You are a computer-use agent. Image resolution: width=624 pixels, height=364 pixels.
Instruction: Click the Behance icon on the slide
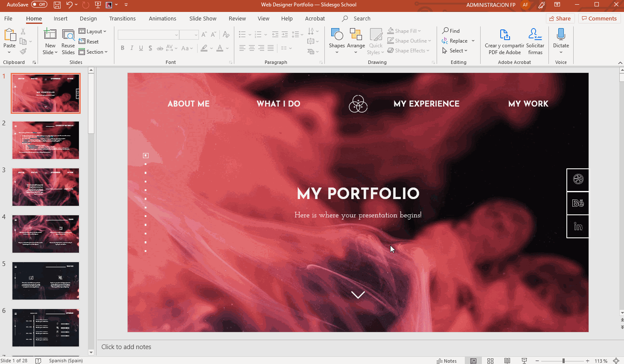pos(578,203)
